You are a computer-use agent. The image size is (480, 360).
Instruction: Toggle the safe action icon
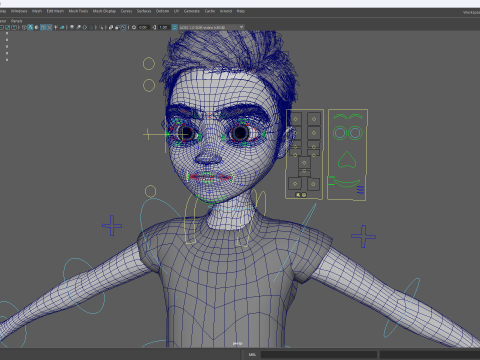[x=7, y=27]
